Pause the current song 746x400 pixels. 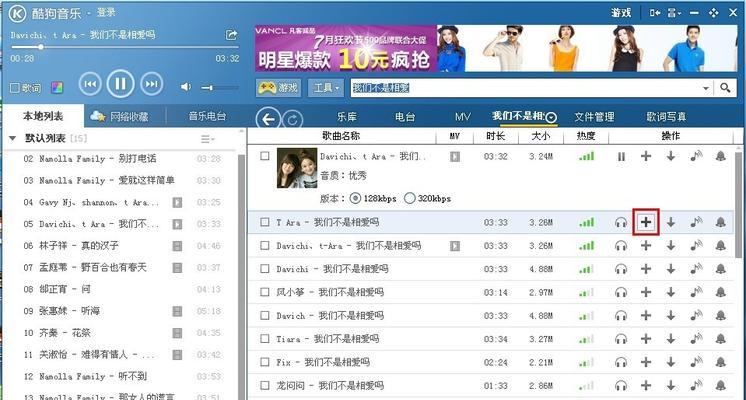coord(120,84)
